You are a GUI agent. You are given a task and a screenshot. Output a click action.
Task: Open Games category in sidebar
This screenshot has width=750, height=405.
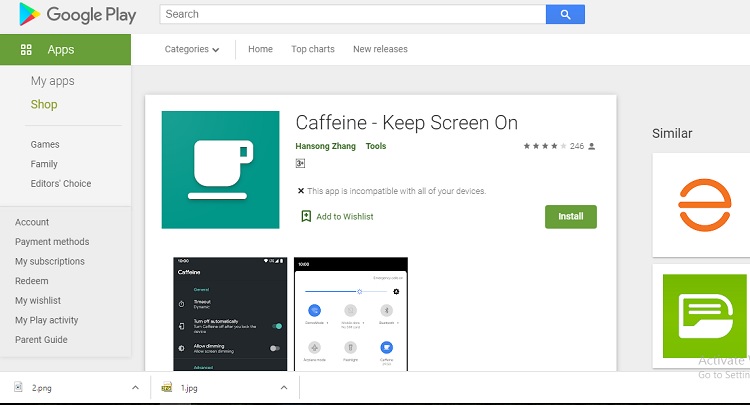coord(45,144)
